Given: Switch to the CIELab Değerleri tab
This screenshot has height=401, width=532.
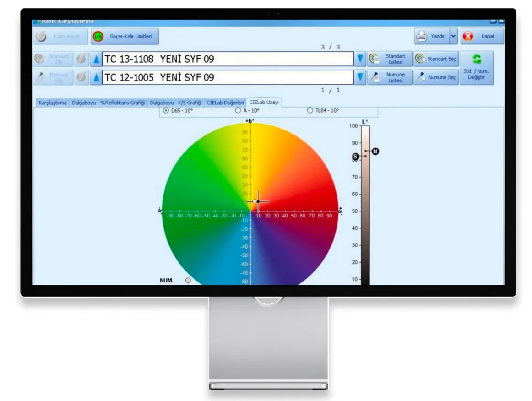Looking at the screenshot, I should click(x=225, y=103).
